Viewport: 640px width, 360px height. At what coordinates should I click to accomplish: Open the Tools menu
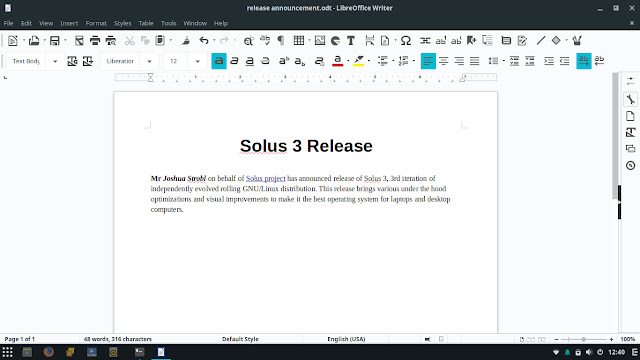(168, 23)
